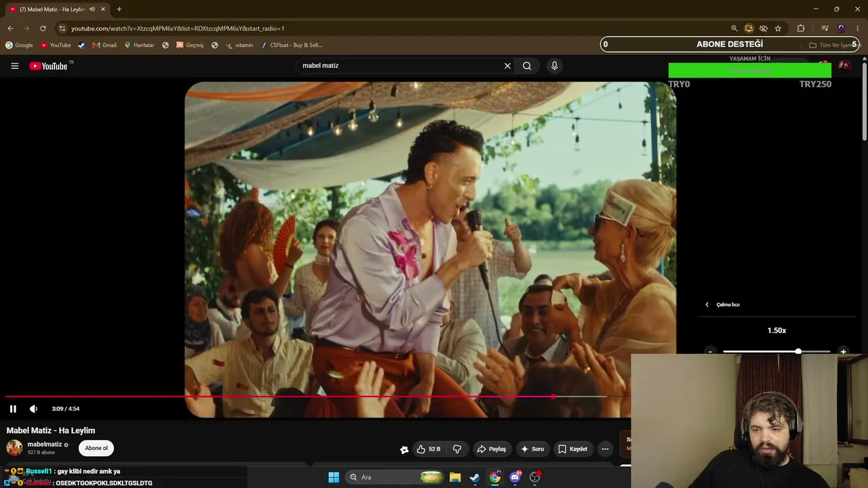Switch to Chrome on the taskbar
The height and width of the screenshot is (488, 868).
tap(495, 477)
